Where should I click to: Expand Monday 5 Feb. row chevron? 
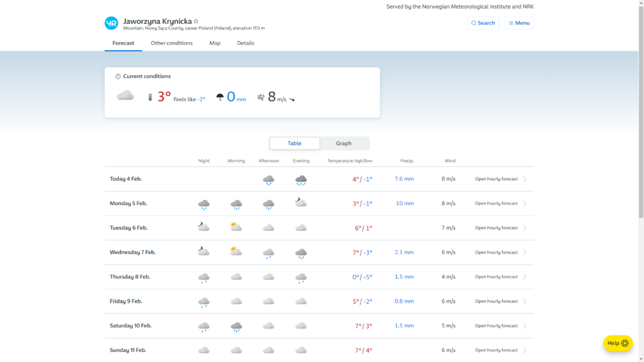point(525,204)
